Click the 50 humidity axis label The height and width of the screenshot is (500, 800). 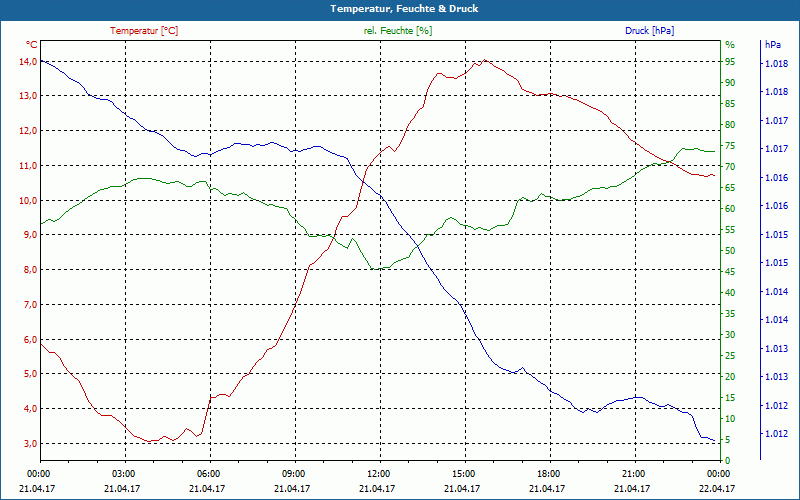[x=730, y=251]
